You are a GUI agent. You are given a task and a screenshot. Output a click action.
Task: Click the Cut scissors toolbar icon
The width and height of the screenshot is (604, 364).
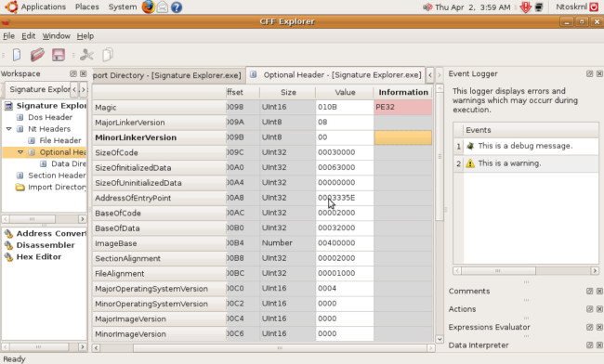86,55
